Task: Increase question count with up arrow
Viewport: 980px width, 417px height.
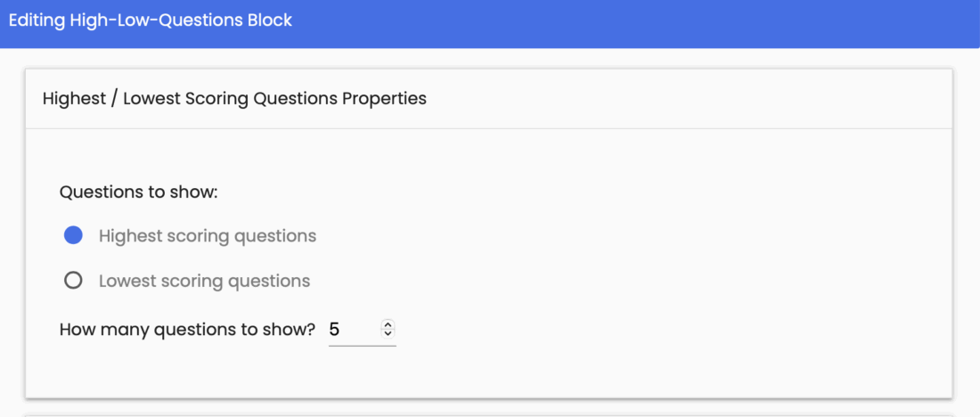Action: 388,324
